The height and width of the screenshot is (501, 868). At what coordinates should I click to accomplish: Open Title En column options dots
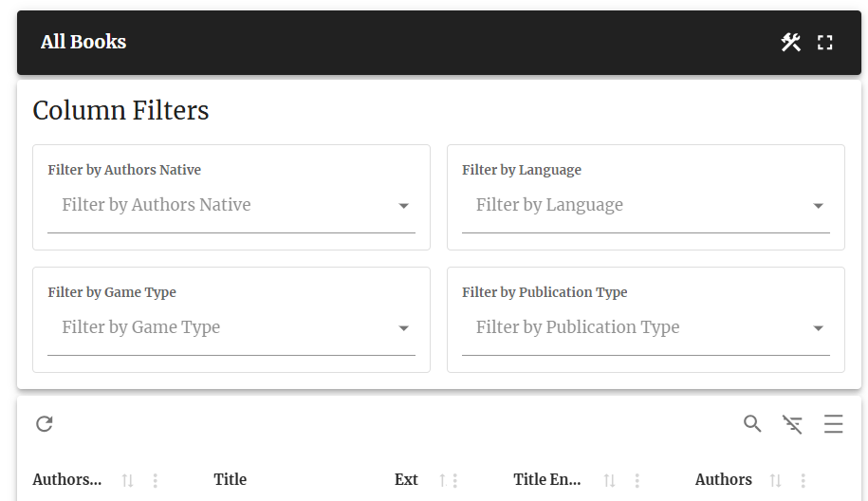point(637,480)
